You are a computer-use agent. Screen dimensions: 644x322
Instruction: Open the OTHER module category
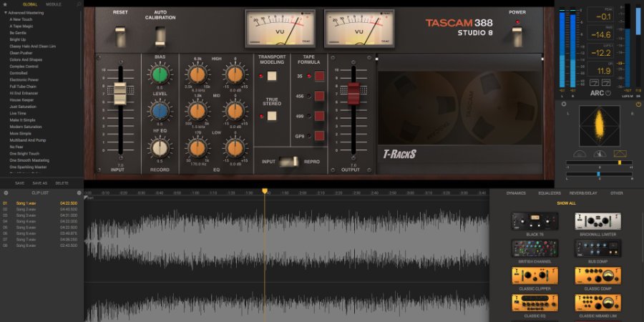[617, 193]
